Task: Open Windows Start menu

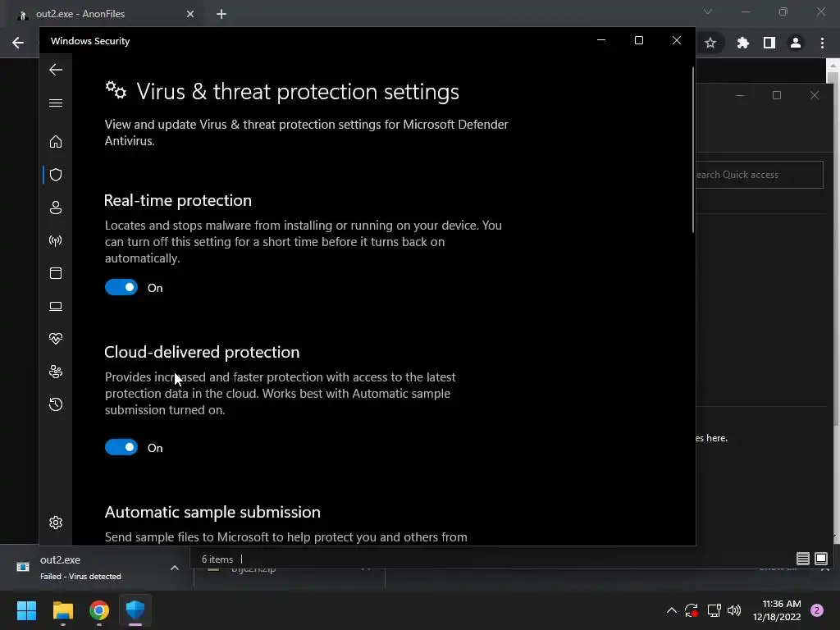Action: pyautogui.click(x=26, y=610)
